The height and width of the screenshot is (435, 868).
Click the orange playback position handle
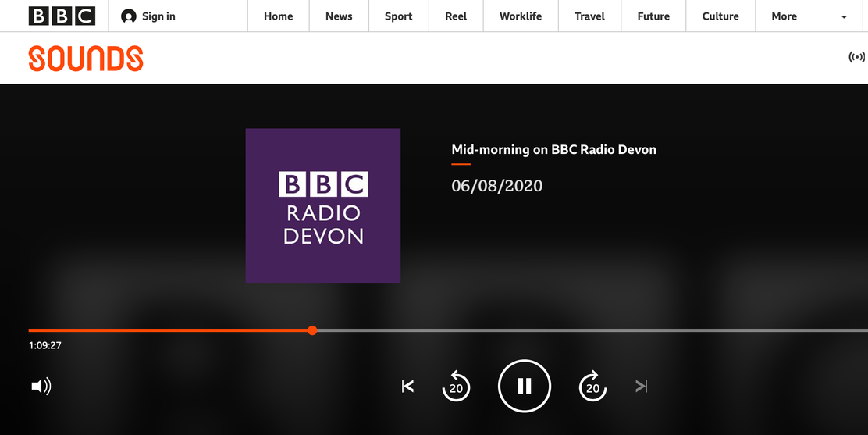[x=312, y=330]
